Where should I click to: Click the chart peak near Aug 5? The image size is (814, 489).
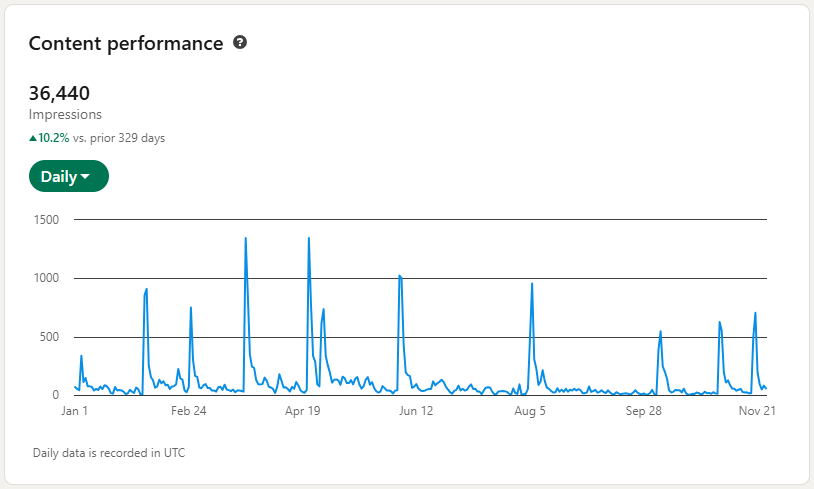point(532,285)
